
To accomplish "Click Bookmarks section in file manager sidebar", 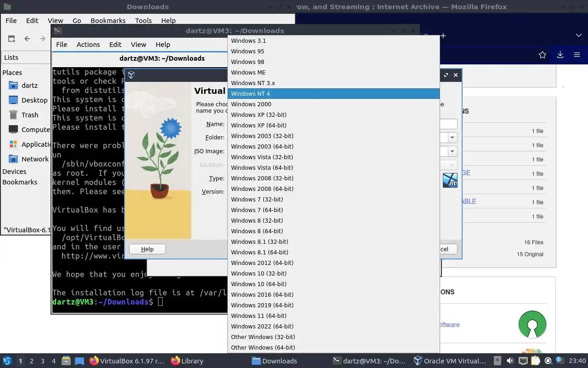I will point(20,182).
